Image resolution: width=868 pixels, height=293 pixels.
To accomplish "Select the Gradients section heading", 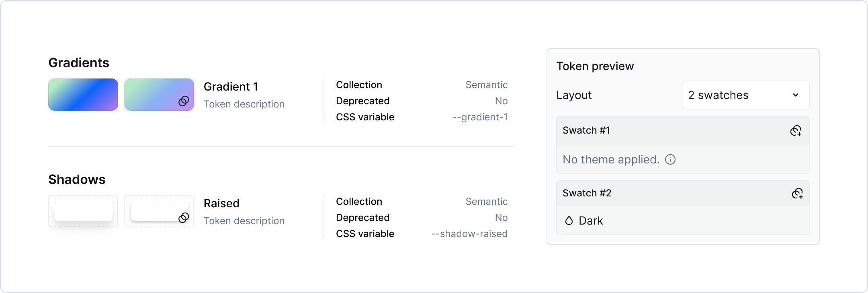I will pos(79,62).
